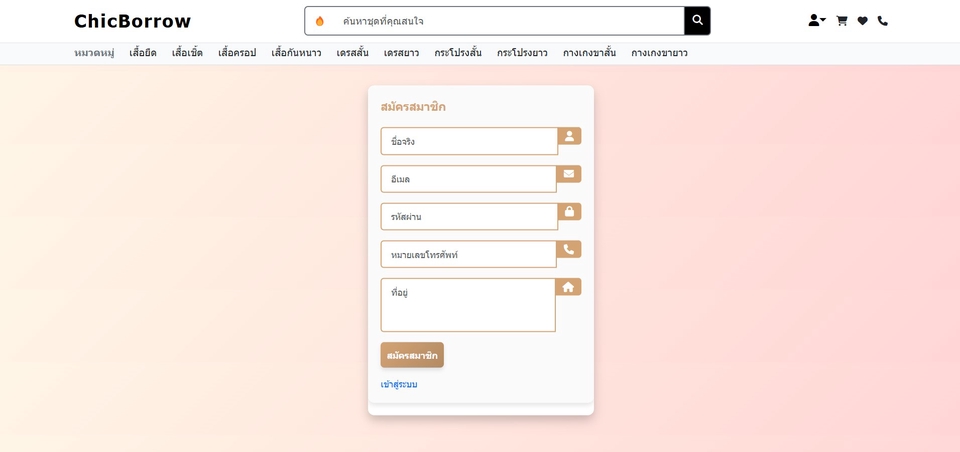960x452 pixels.
Task: Click the flame icon in search bar
Action: [x=320, y=21]
